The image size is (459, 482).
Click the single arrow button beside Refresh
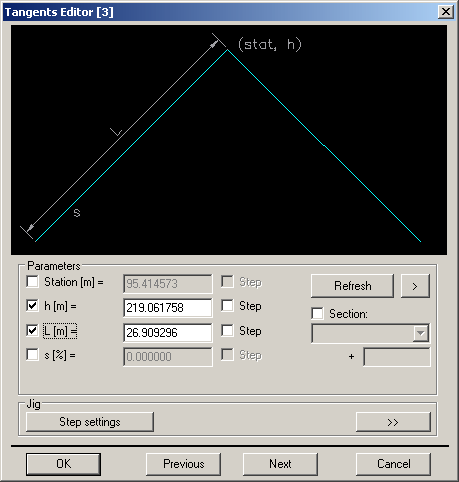click(415, 286)
